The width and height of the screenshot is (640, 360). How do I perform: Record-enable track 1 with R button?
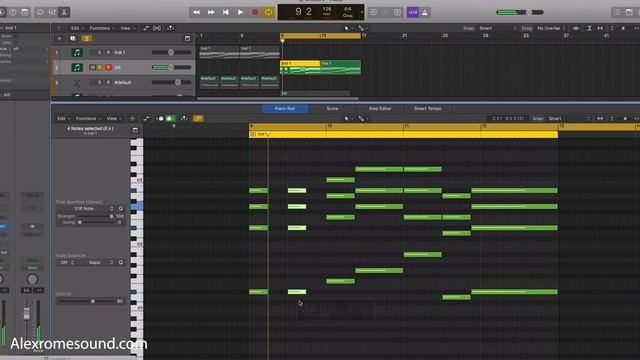point(108,52)
